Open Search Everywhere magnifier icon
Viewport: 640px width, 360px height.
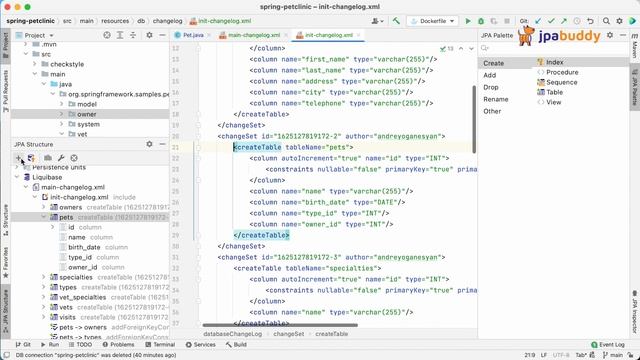click(606, 21)
